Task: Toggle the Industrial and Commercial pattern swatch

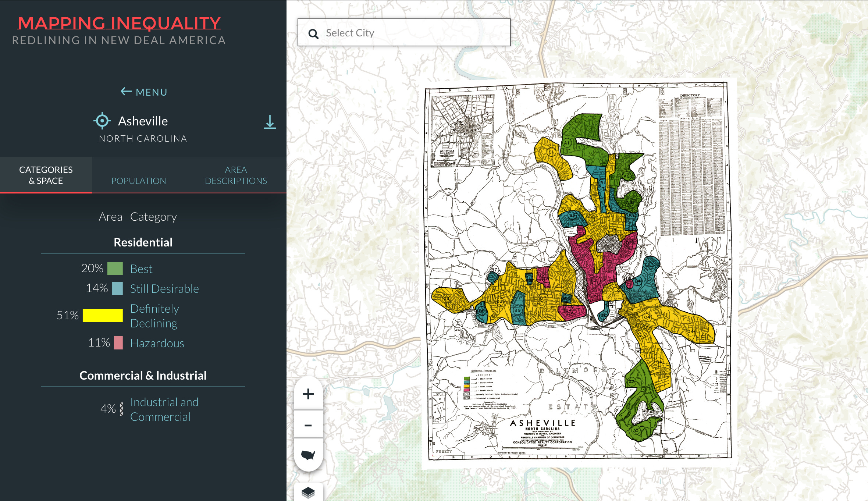Action: point(120,409)
